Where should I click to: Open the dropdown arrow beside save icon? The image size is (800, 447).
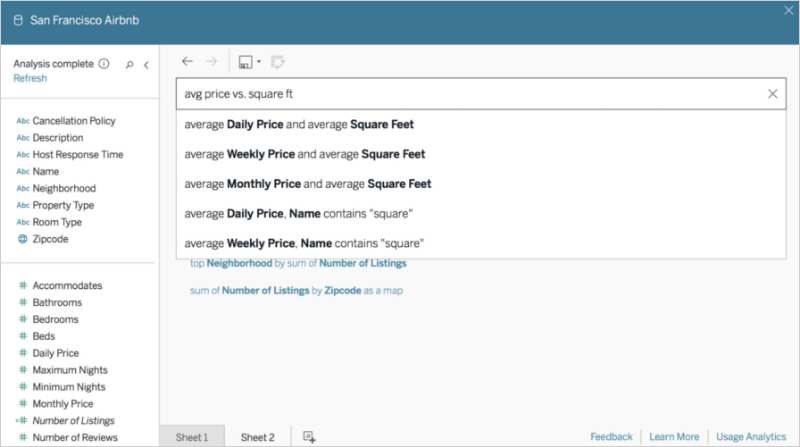(x=259, y=62)
